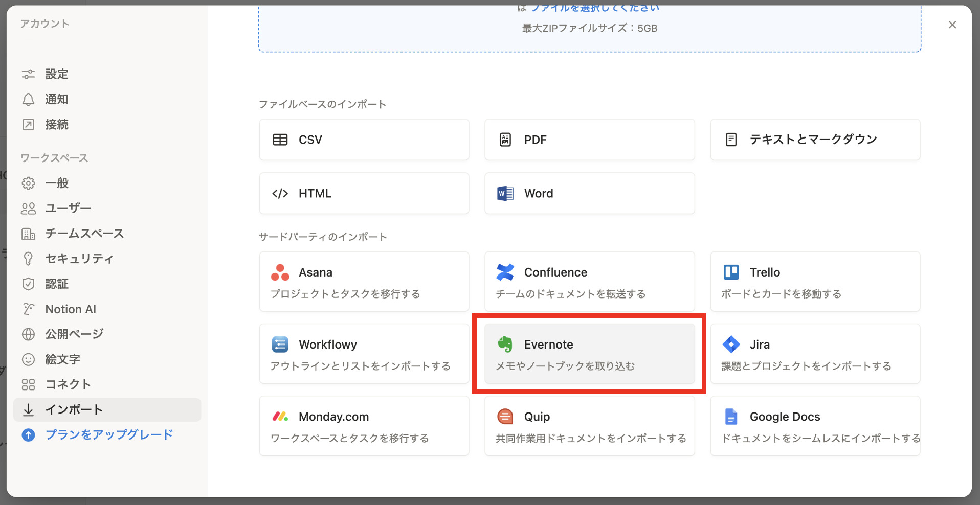980x505 pixels.
Task: Open the Notion AI settings
Action: (70, 309)
